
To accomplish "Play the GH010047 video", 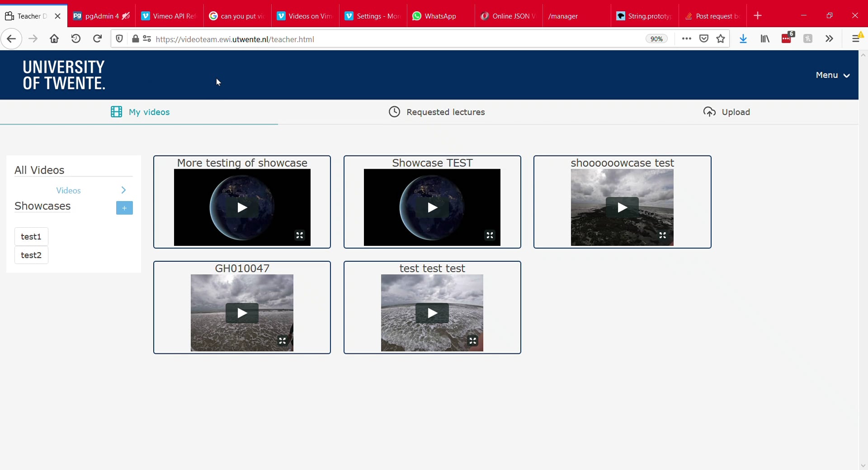I will pyautogui.click(x=242, y=313).
